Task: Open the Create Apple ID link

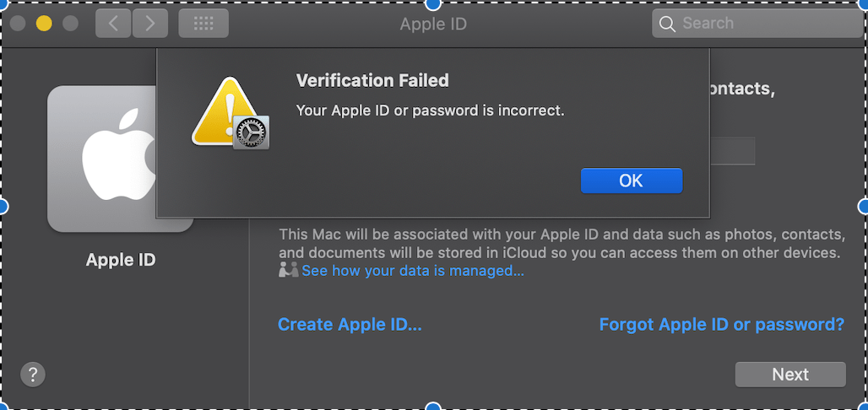Action: [350, 325]
